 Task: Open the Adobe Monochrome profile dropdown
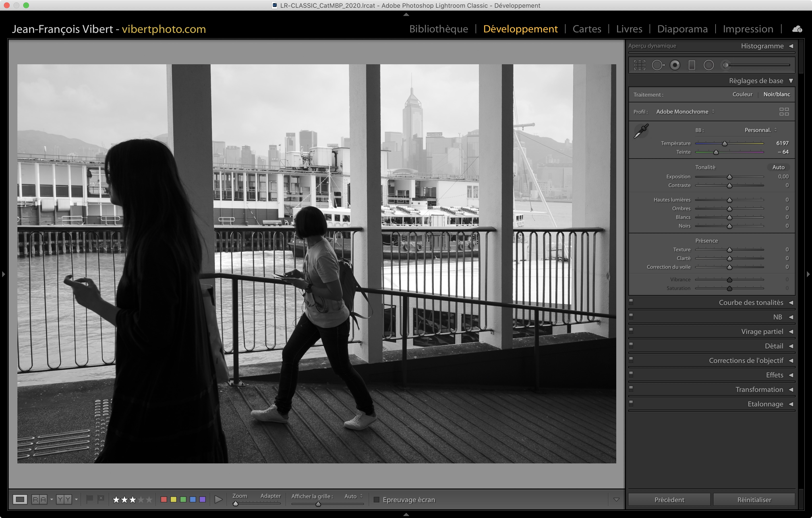click(685, 112)
